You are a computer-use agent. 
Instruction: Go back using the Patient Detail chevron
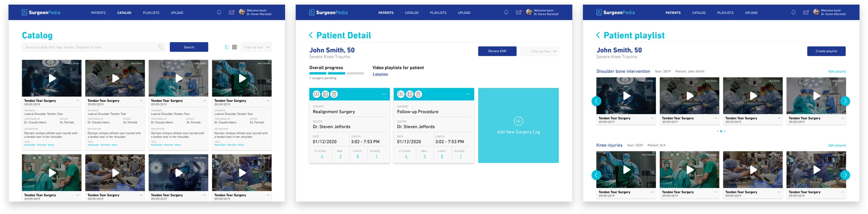311,35
